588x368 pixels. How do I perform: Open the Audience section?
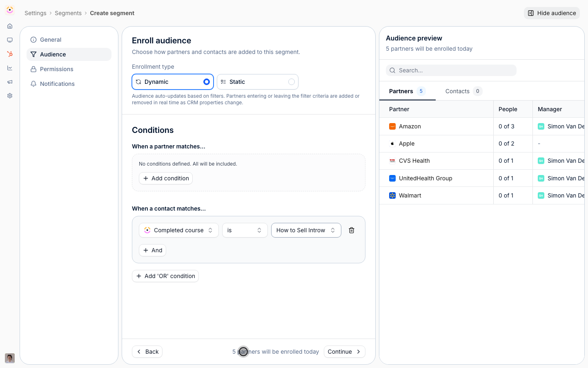(69, 54)
